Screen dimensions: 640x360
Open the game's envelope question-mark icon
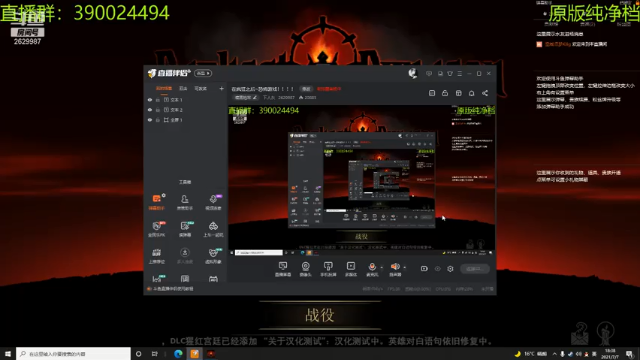click(x=580, y=333)
